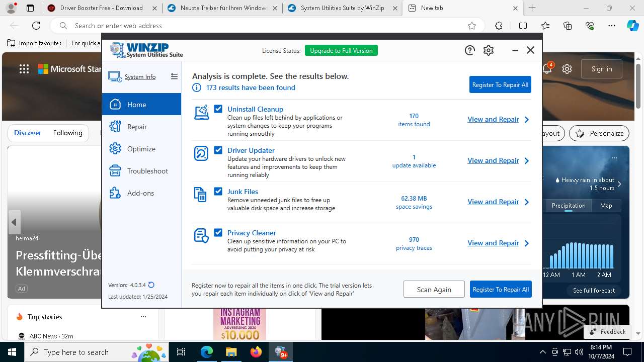The height and width of the screenshot is (362, 644).
Task: Click Upgrade to Full Version button
Action: [x=341, y=50]
